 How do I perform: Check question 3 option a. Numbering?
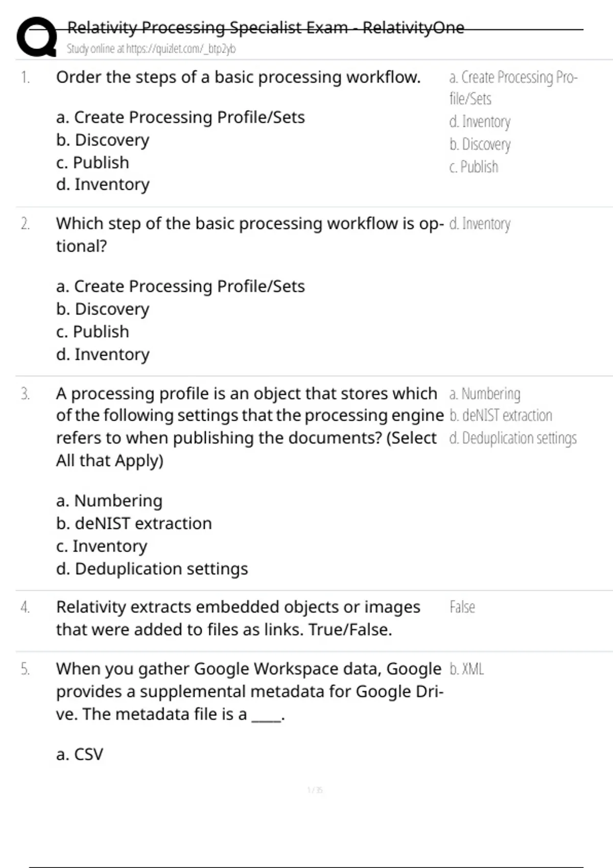[109, 501]
